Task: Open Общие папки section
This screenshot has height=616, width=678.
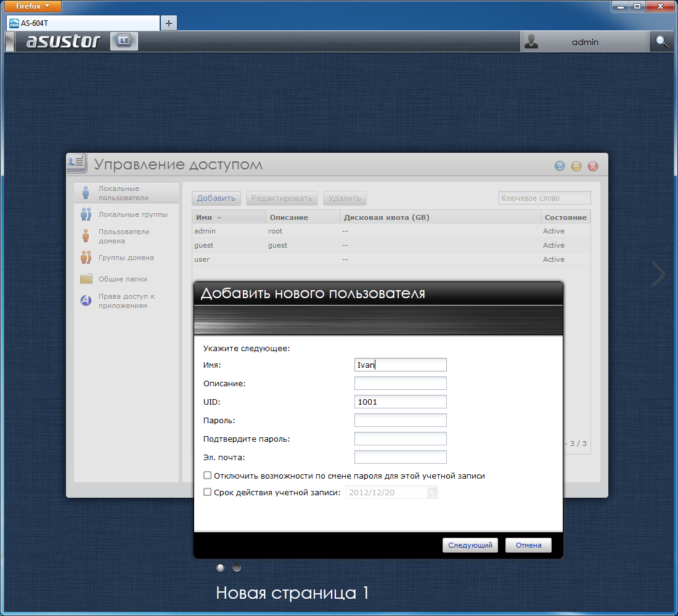Action: pos(126,279)
